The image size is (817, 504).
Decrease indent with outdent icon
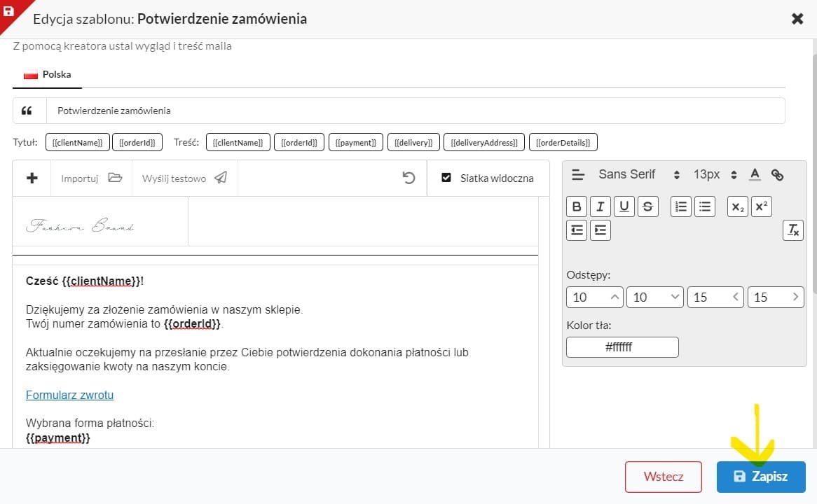(576, 230)
